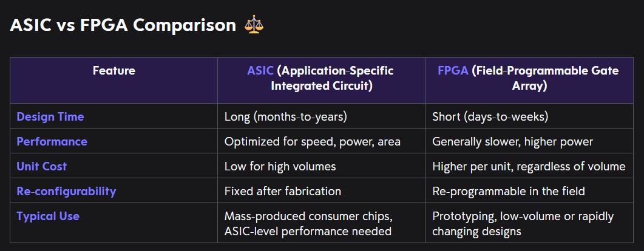
Task: Select the Performance row label
Action: pos(52,141)
